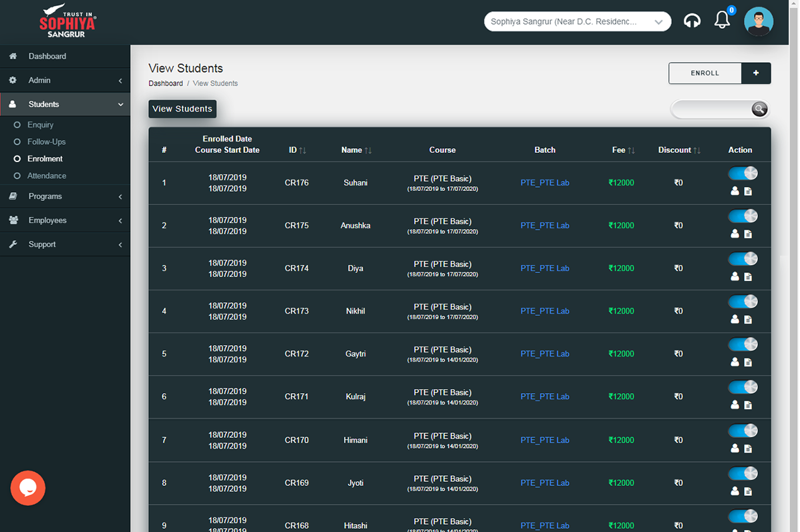Expand the Employees sidebar menu
The image size is (800, 532).
click(65, 220)
